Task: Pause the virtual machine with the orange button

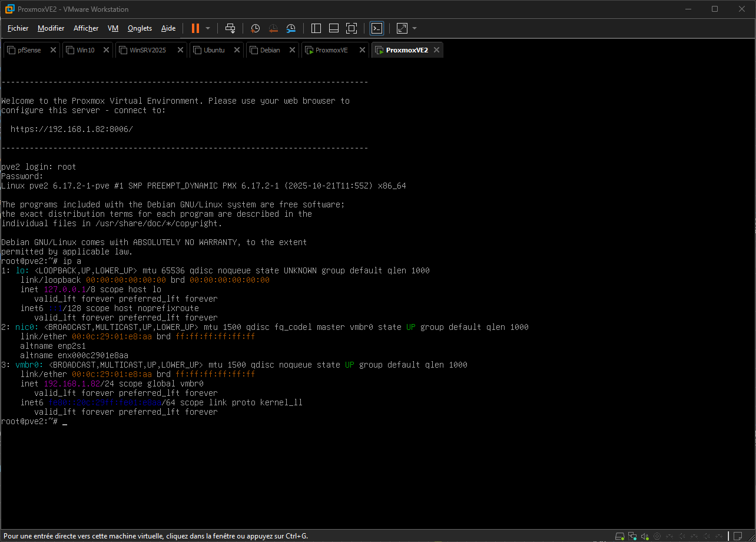Action: (195, 28)
